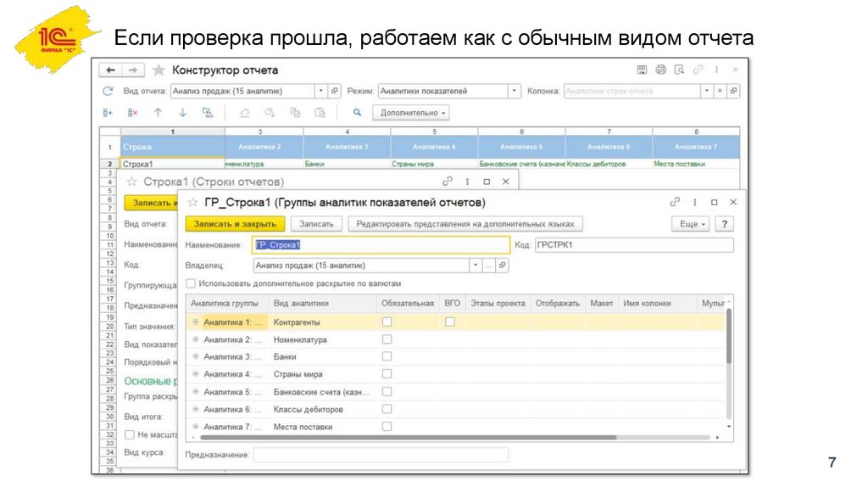The width and height of the screenshot is (868, 487).
Task: Click the horizontal scrollbar of the analytics table
Action: tap(409, 437)
